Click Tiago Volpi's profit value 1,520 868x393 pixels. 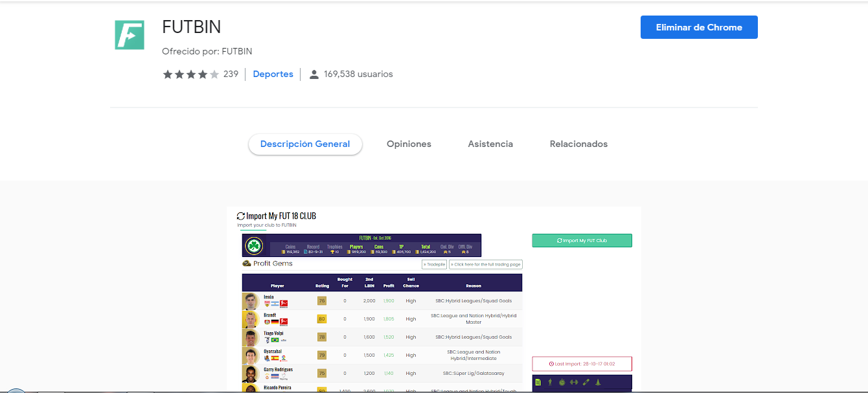pyautogui.click(x=389, y=337)
